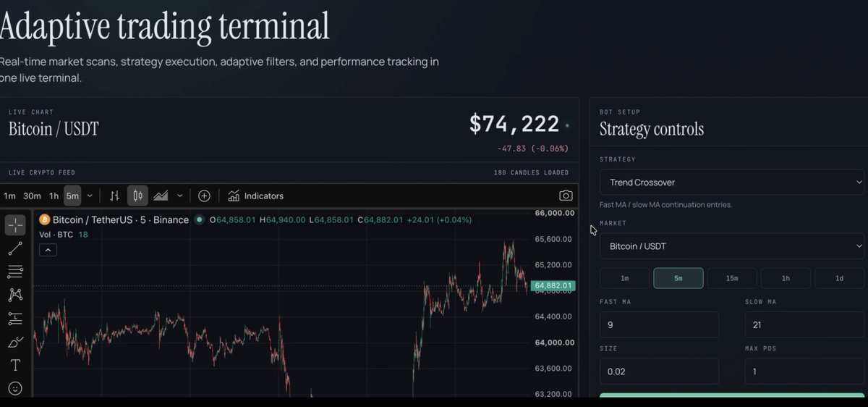Switch chart to bars style

pyautogui.click(x=114, y=196)
